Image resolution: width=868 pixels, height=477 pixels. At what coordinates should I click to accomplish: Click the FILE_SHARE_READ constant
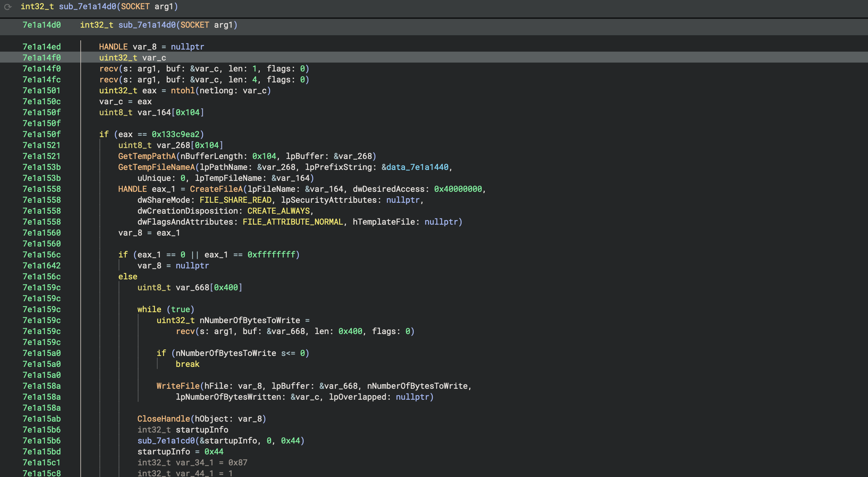[235, 200]
